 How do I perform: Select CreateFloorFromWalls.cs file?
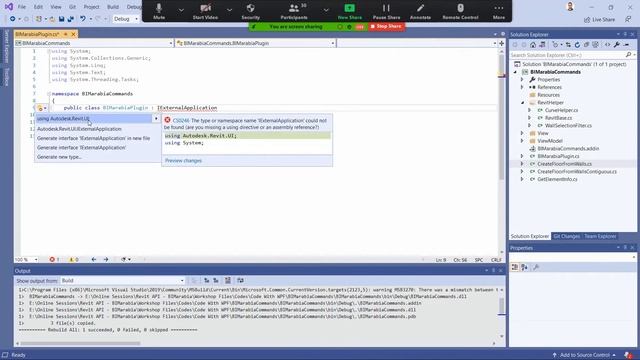(x=564, y=164)
